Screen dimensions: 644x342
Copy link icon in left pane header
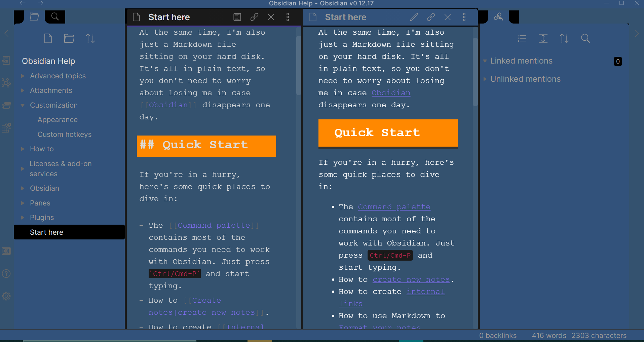click(x=255, y=17)
